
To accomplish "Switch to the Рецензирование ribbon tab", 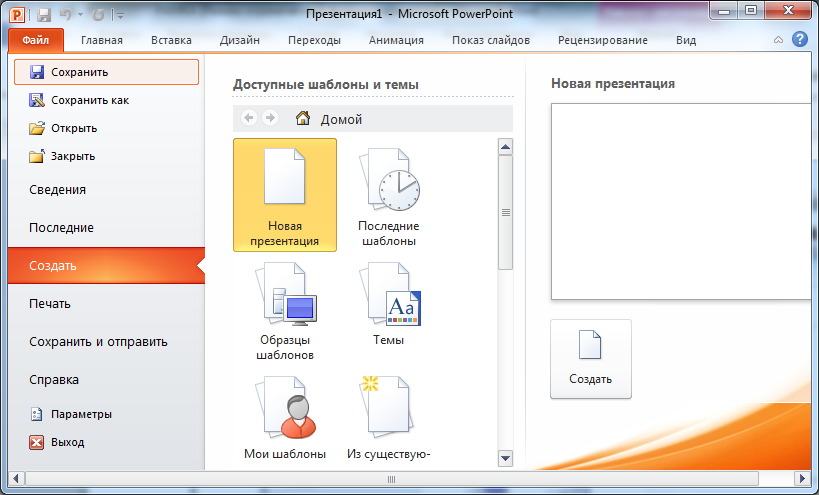I will (603, 40).
